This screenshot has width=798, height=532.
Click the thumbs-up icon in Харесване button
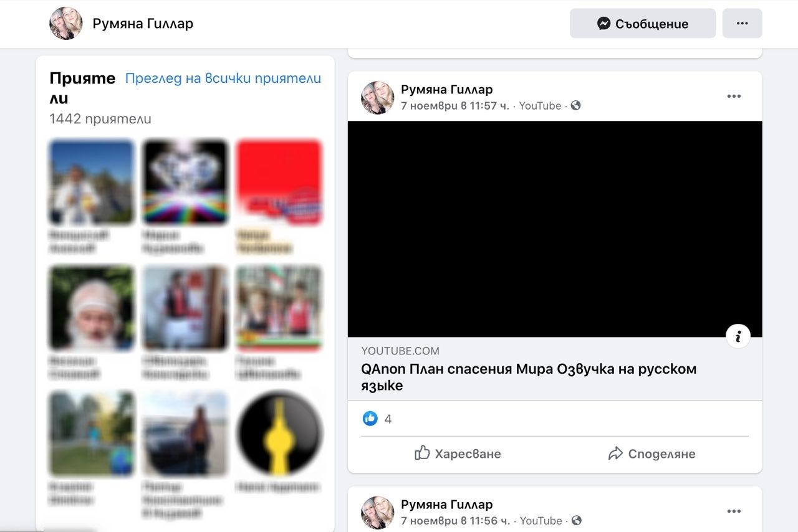[422, 453]
